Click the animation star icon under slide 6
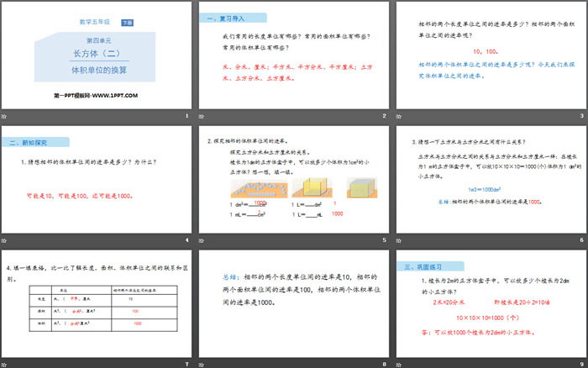 pos(399,240)
